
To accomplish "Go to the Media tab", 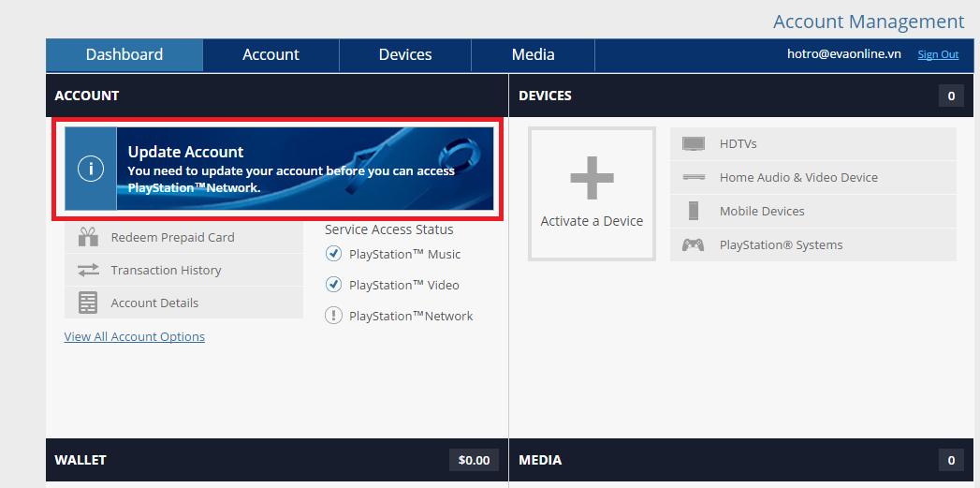I will 533,55.
